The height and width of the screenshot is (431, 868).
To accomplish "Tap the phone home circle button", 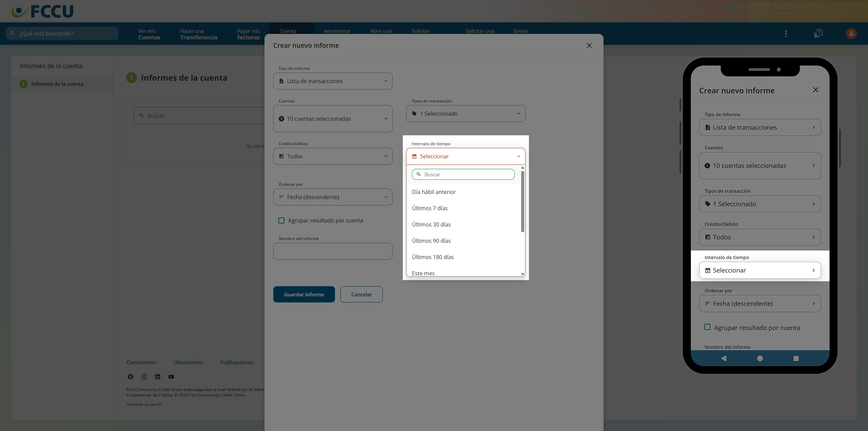I will [760, 358].
